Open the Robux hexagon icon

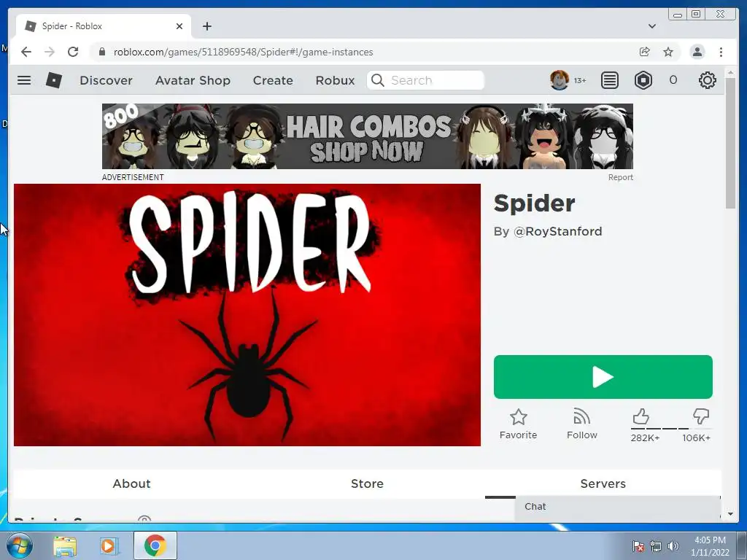(643, 80)
